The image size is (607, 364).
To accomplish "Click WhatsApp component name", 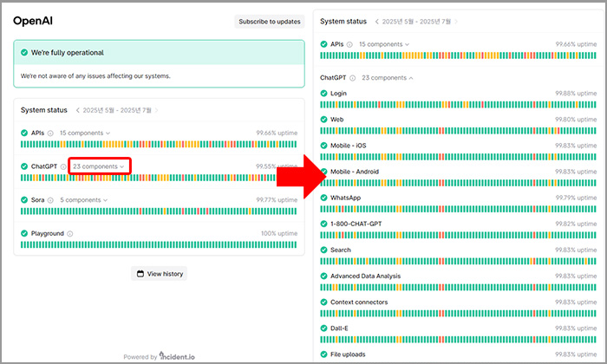I will pos(345,198).
